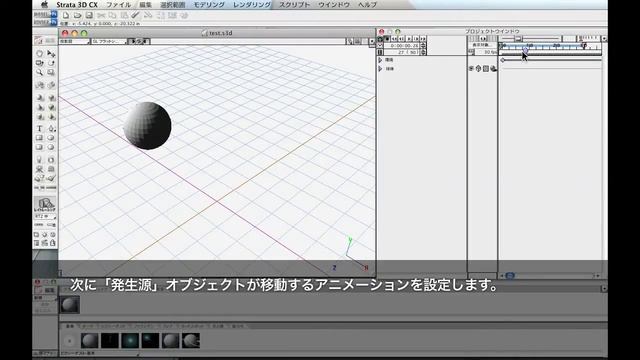The width and height of the screenshot is (640, 360).
Task: Click the white disc icon before the library thumbnails
Action: pyautogui.click(x=69, y=340)
